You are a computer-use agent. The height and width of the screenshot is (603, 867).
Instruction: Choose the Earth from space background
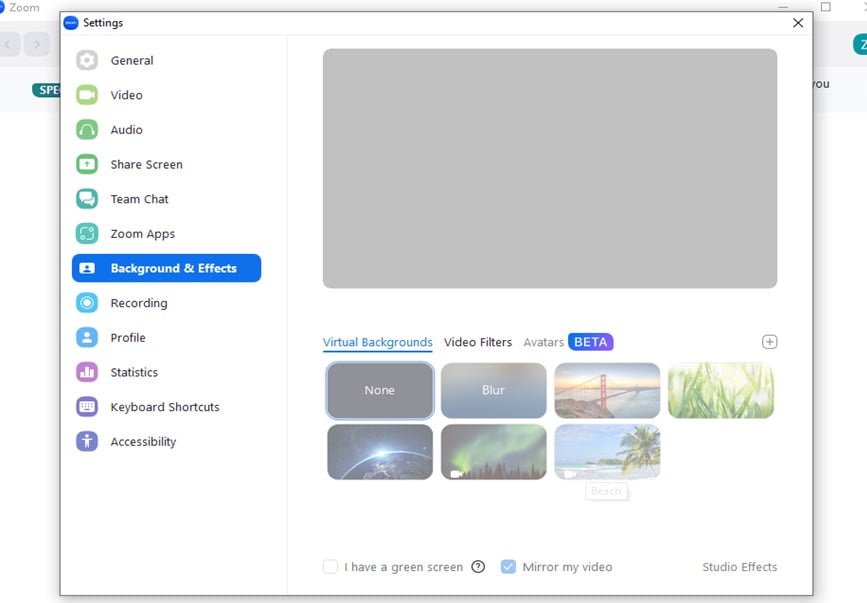380,452
